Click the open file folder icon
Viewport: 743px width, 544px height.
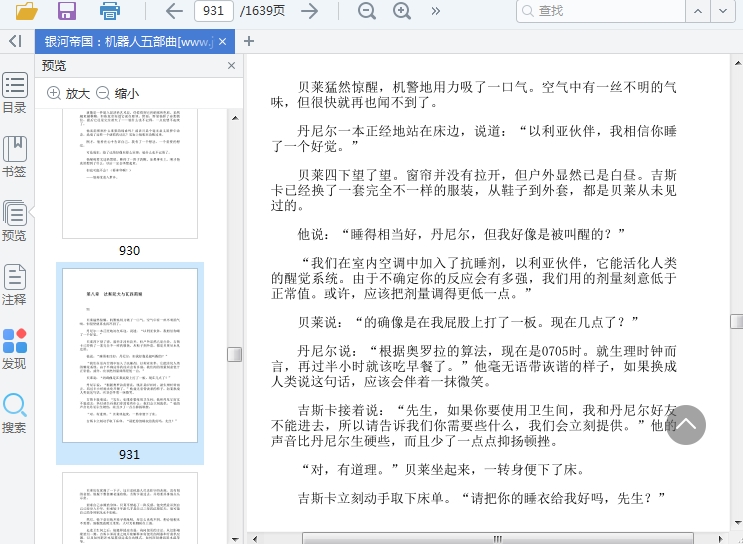click(27, 11)
